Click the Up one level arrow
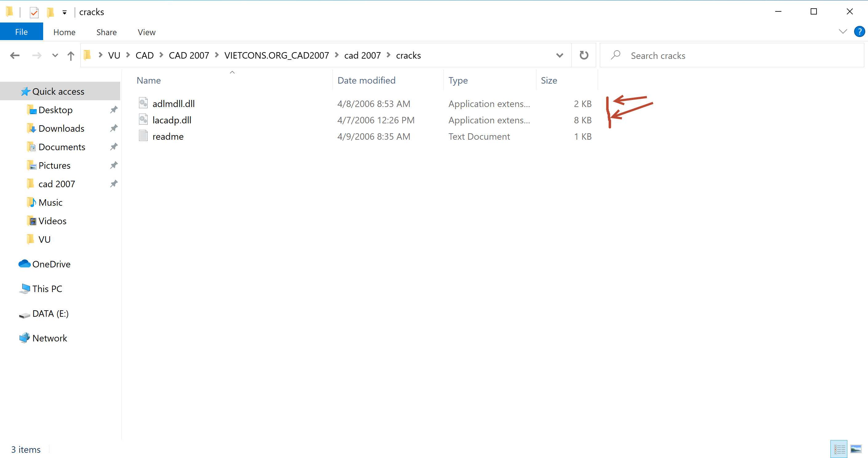 [71, 56]
